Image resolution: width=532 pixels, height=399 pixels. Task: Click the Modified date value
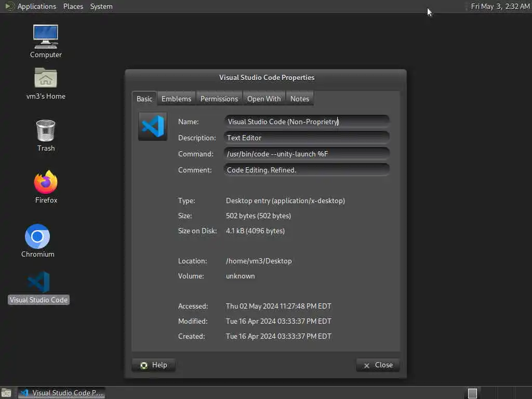[278, 321]
